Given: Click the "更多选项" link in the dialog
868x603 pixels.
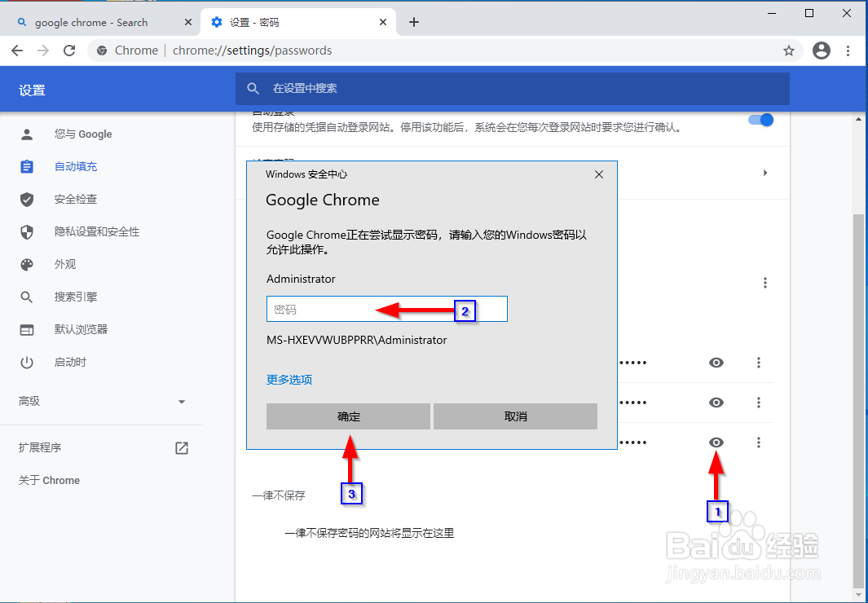Looking at the screenshot, I should tap(289, 380).
